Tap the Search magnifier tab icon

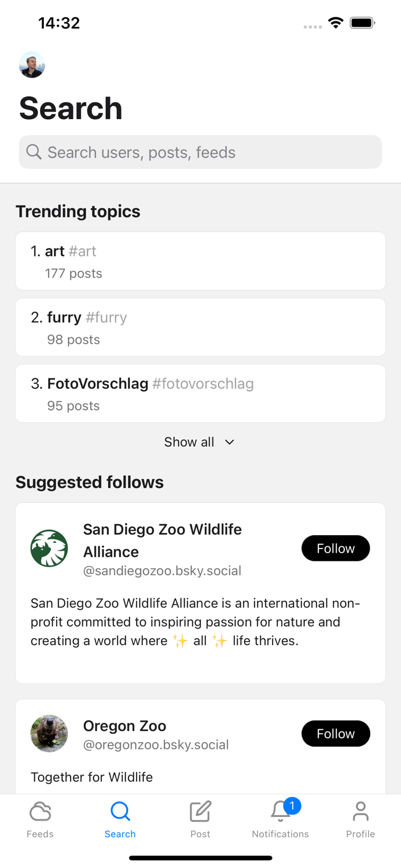point(120,812)
